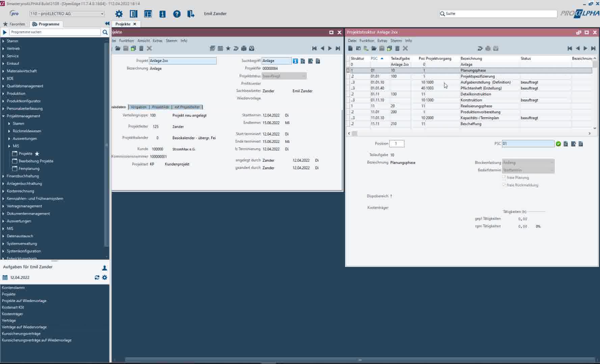Go to next record in Projektstruktur window
600x364 pixels.
click(585, 49)
